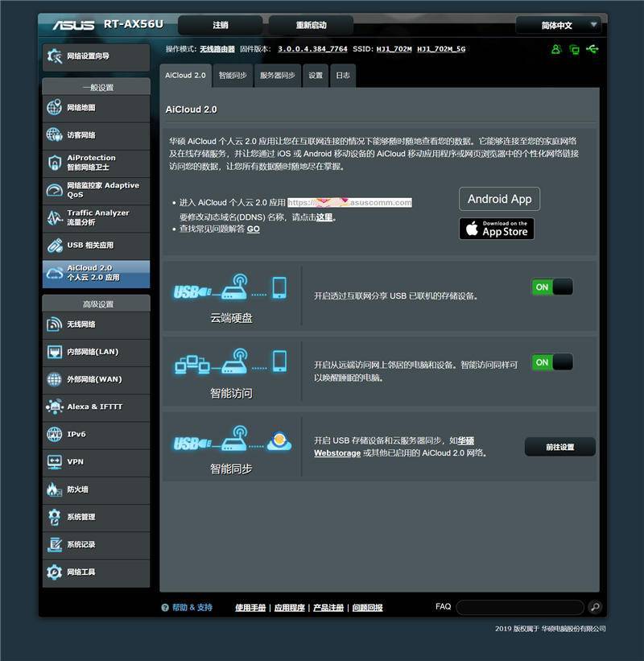This screenshot has width=644, height=661.
Task: Click the Cloud Disk USB illustration
Action: point(230,287)
